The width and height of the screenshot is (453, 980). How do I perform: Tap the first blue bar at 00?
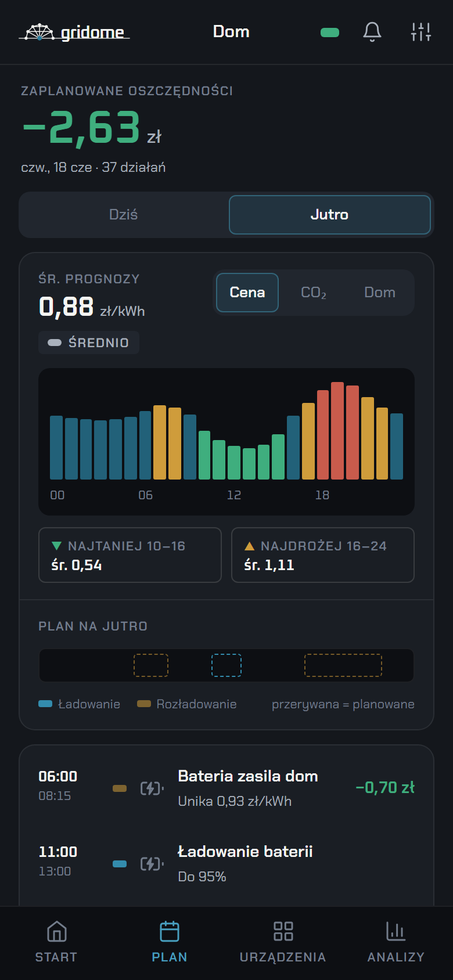pyautogui.click(x=56, y=447)
